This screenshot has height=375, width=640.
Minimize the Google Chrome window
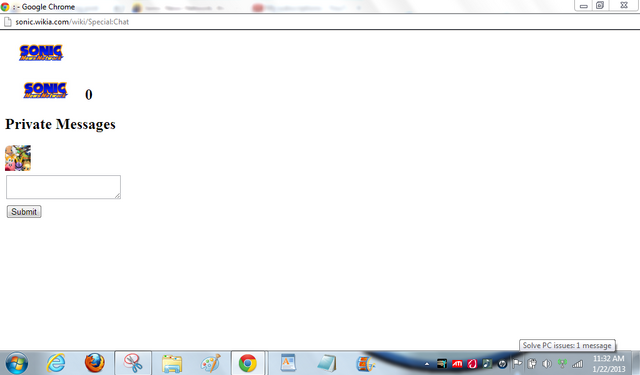[x=584, y=6]
